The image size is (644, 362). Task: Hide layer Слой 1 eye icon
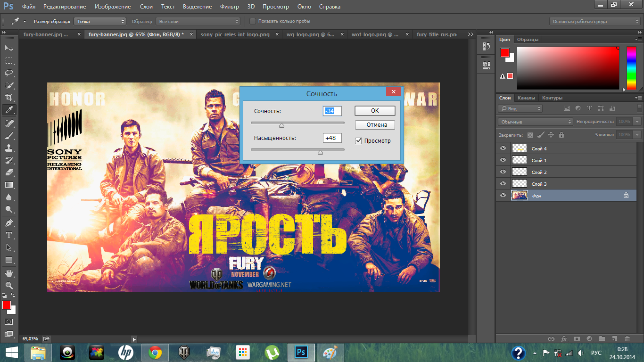[x=503, y=160]
